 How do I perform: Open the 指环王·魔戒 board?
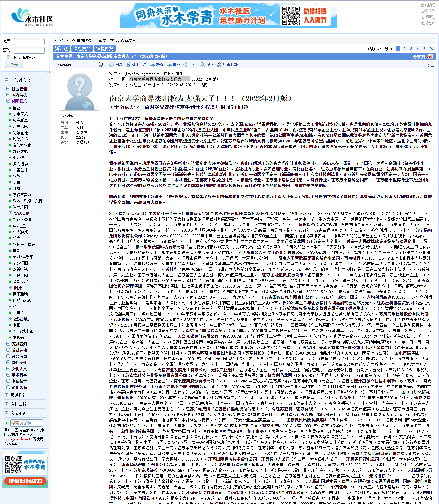coord(24,244)
